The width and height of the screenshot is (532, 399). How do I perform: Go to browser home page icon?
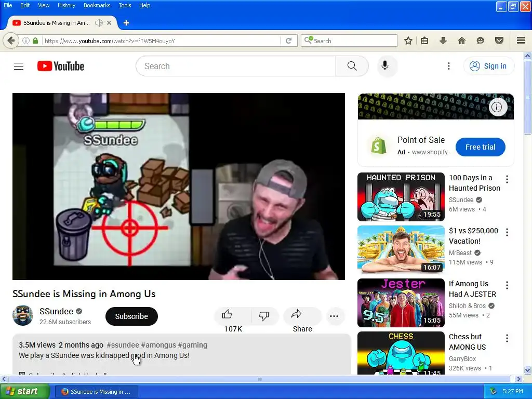(x=462, y=41)
